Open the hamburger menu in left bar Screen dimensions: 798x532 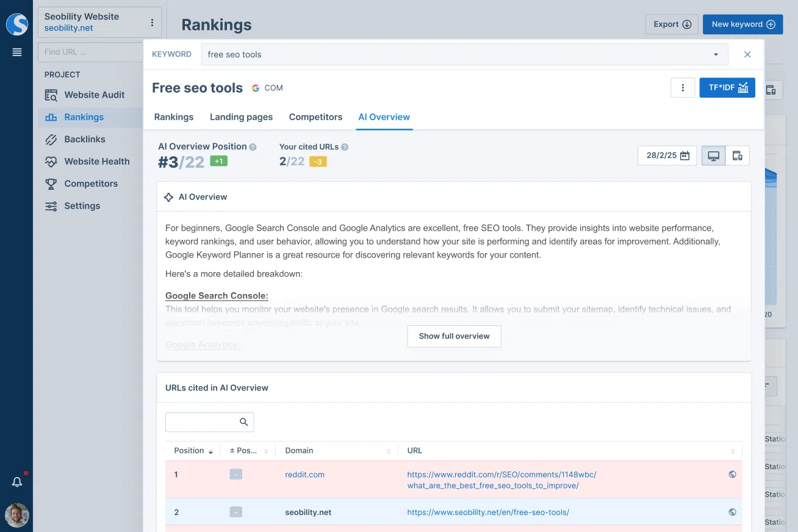coord(17,52)
